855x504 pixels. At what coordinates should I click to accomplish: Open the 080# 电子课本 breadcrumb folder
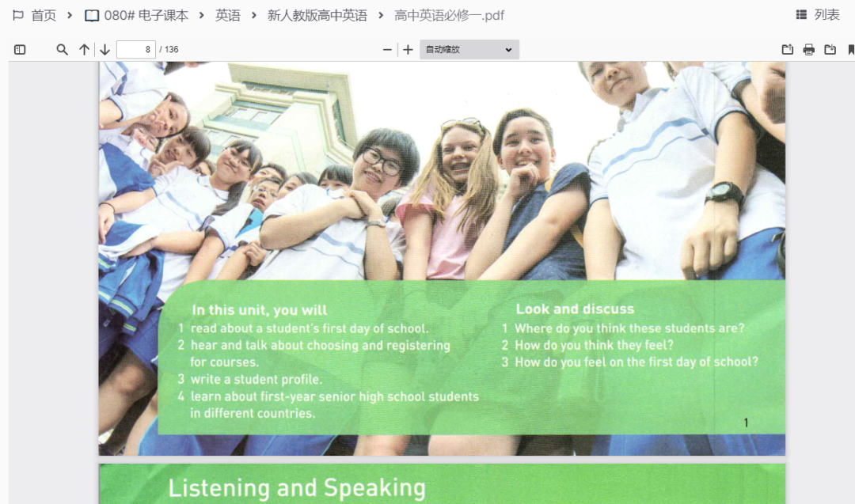[136, 16]
